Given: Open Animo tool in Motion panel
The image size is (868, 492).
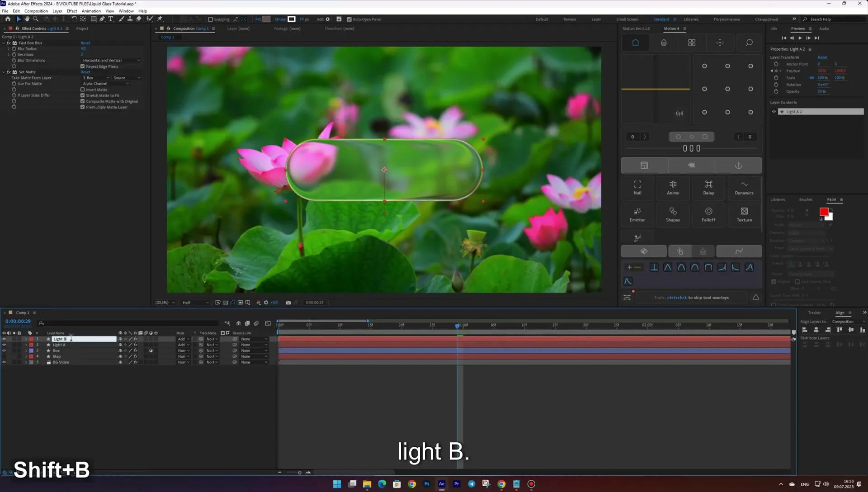Looking at the screenshot, I should tap(673, 187).
